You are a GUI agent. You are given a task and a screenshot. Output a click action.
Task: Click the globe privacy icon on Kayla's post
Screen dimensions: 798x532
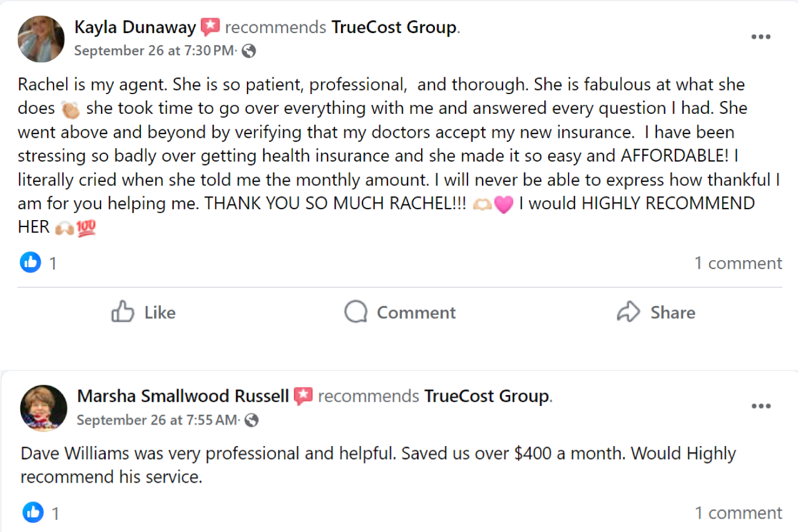coord(249,51)
